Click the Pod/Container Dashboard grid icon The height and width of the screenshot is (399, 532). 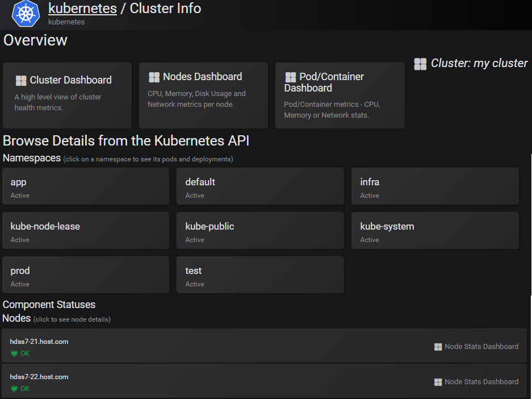pos(290,77)
